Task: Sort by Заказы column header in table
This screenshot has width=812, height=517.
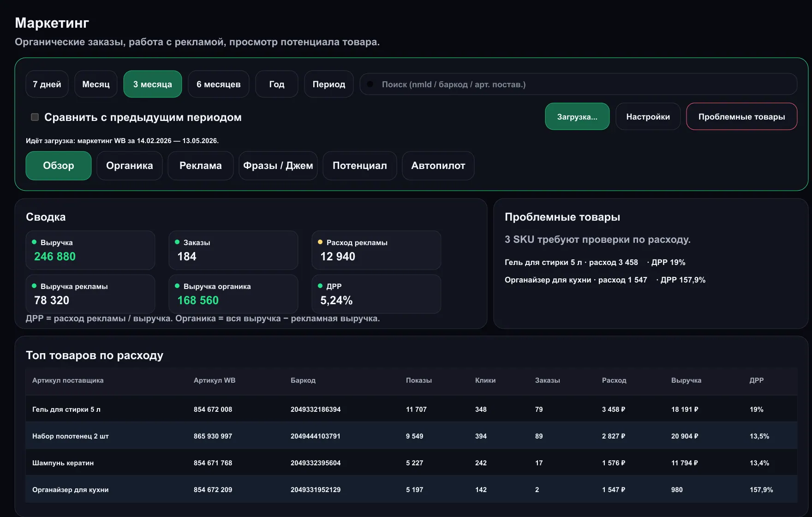Action: [548, 380]
